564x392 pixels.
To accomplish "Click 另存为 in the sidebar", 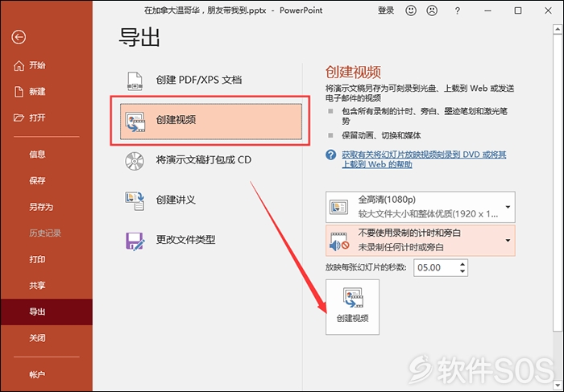I will pyautogui.click(x=47, y=207).
